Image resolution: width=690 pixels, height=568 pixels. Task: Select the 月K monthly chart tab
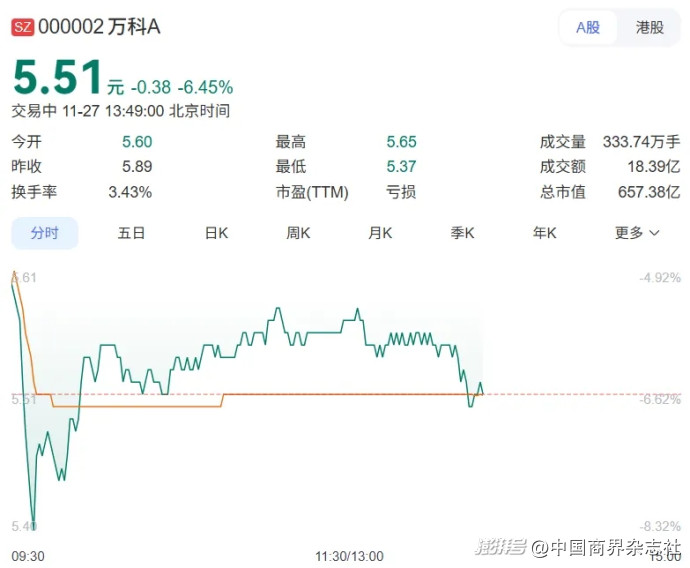pyautogui.click(x=380, y=233)
